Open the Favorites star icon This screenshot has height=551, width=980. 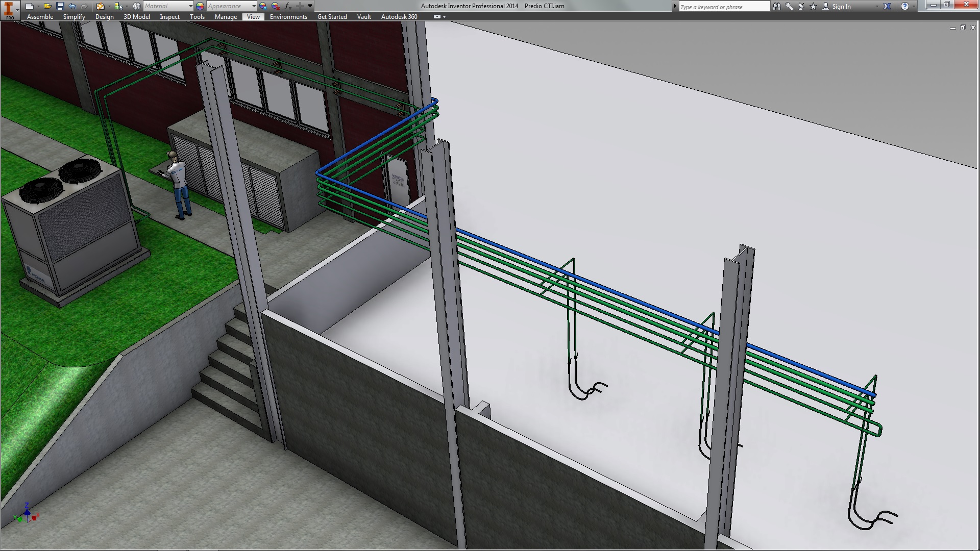click(x=813, y=7)
